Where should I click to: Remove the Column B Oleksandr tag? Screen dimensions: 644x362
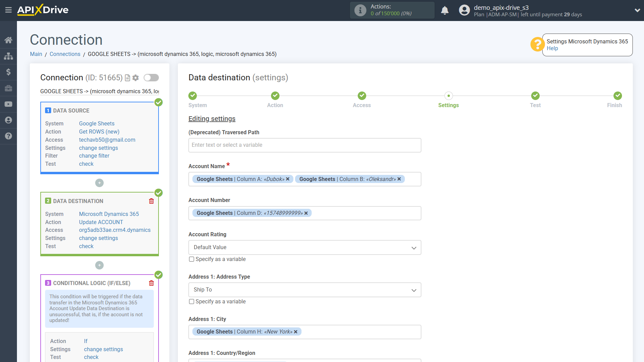pyautogui.click(x=399, y=179)
